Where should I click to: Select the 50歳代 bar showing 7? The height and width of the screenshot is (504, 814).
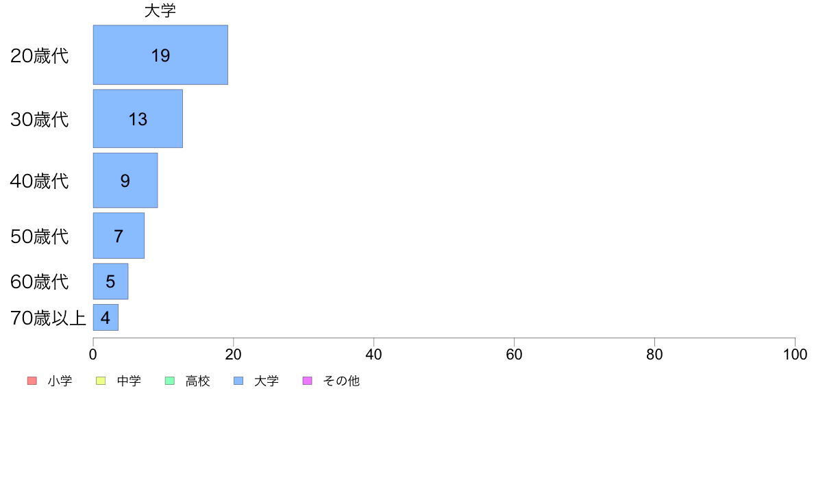[119, 236]
